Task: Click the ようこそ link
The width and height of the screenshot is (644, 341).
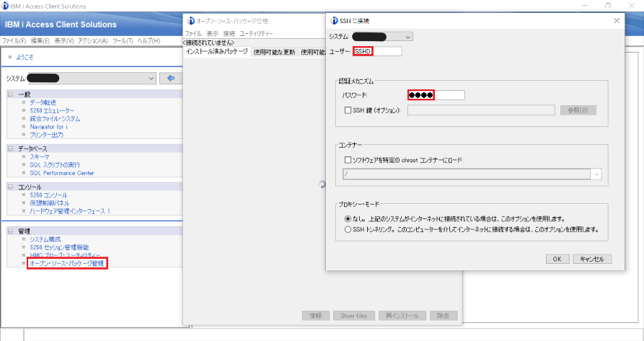Action: [x=25, y=57]
